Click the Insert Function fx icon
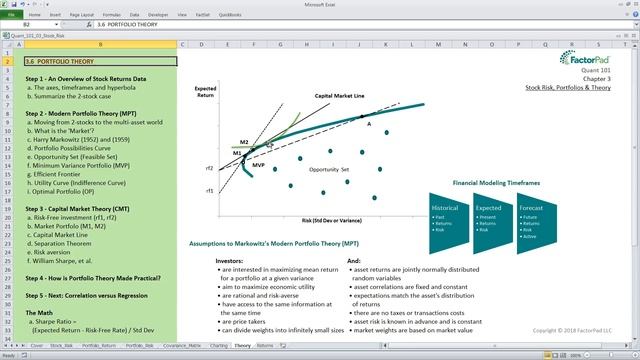 (89, 24)
